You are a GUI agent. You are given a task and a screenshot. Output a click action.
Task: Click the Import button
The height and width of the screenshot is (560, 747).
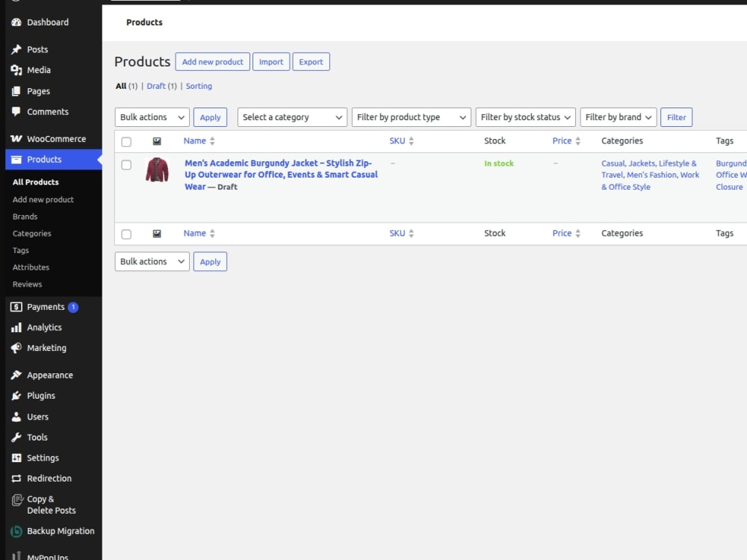click(271, 62)
